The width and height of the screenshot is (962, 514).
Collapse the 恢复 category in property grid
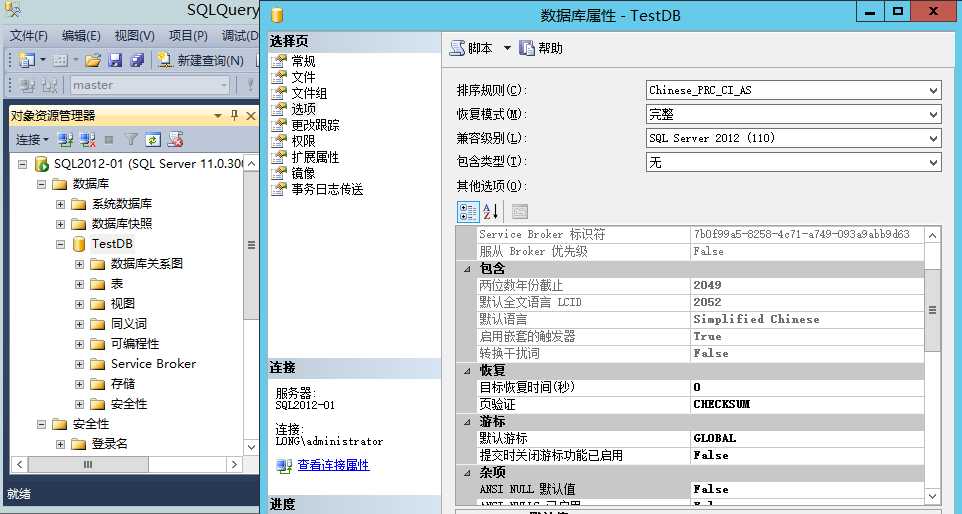pos(468,370)
